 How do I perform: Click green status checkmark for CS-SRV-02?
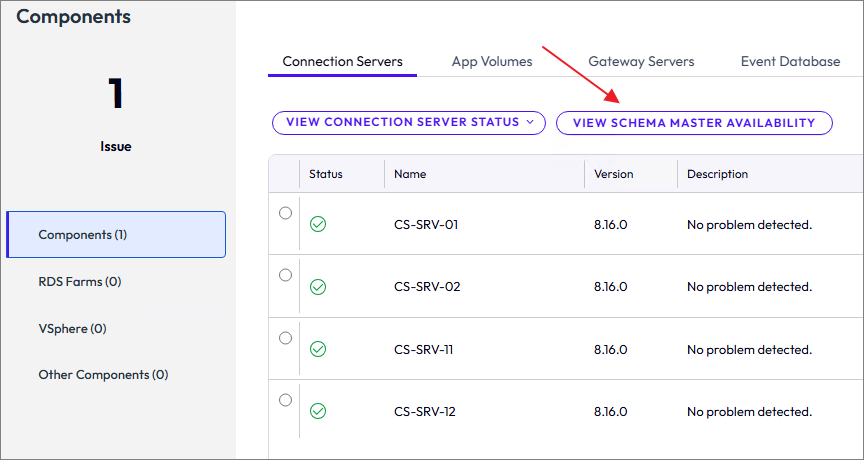318,287
